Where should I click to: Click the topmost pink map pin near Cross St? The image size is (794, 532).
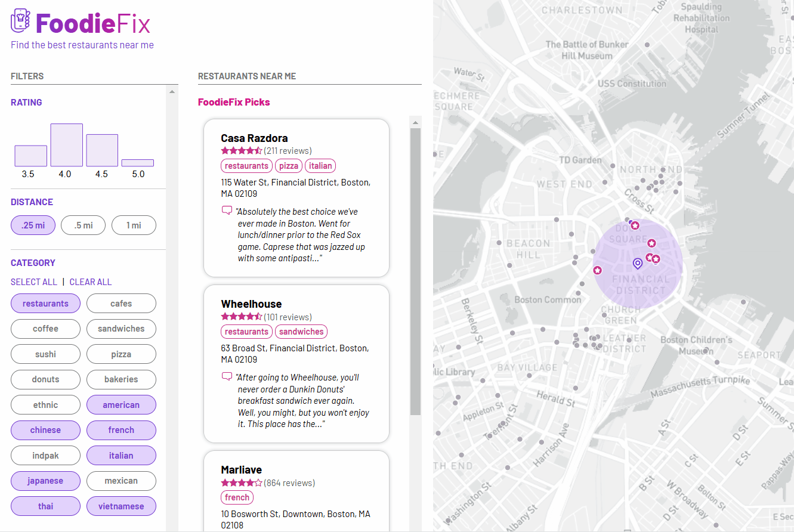coord(635,225)
